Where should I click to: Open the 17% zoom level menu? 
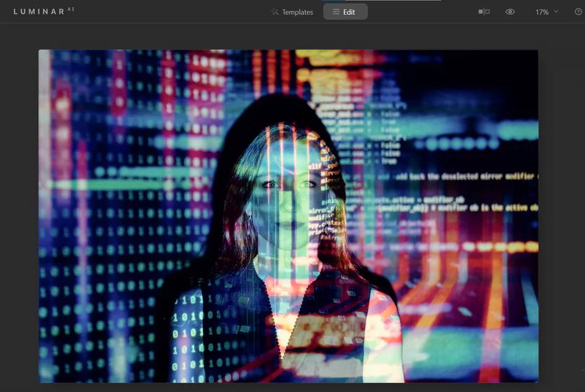click(542, 12)
